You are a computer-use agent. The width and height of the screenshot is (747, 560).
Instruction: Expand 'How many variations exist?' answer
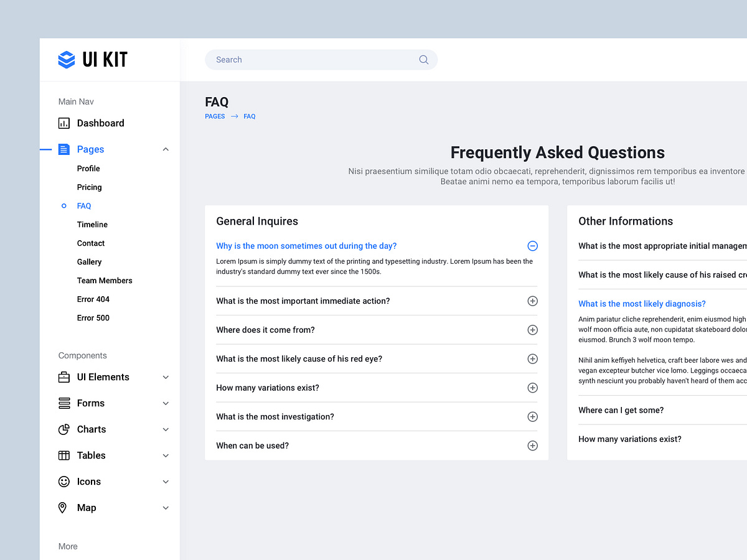532,387
